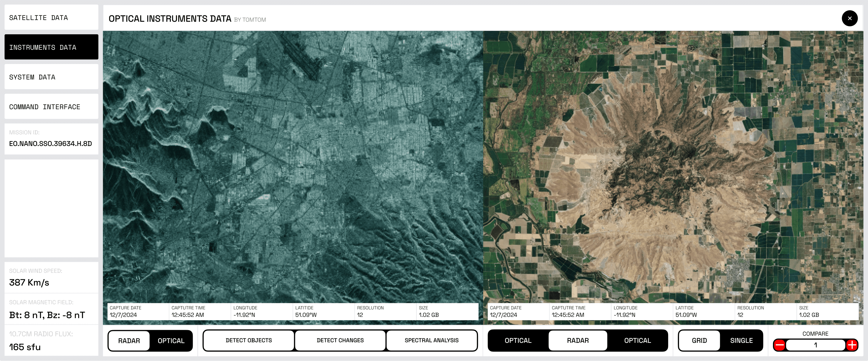Switch left view to Optical mode
The image size is (868, 361).
click(171, 341)
